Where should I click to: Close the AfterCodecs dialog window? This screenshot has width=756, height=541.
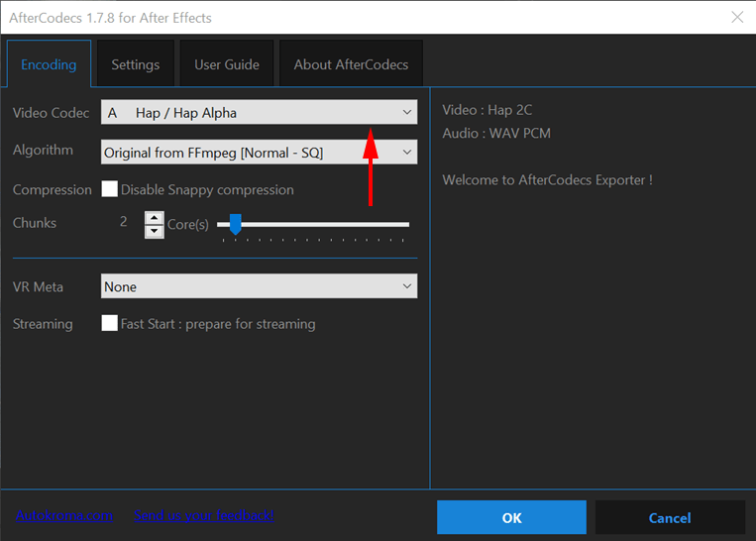tap(736, 17)
